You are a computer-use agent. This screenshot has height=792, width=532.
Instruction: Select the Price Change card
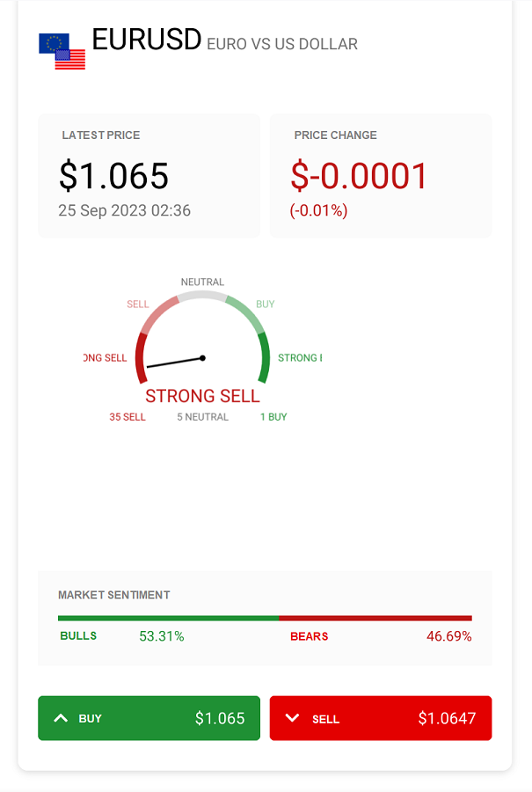pos(381,175)
